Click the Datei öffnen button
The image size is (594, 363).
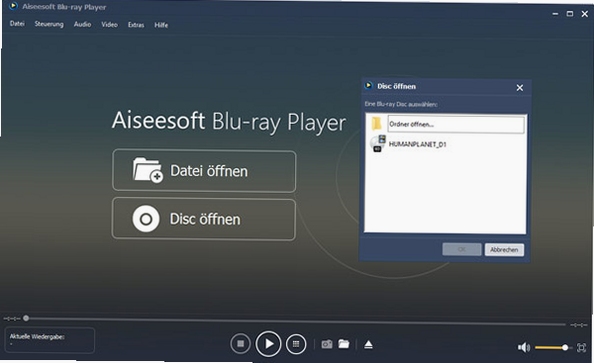tap(204, 171)
